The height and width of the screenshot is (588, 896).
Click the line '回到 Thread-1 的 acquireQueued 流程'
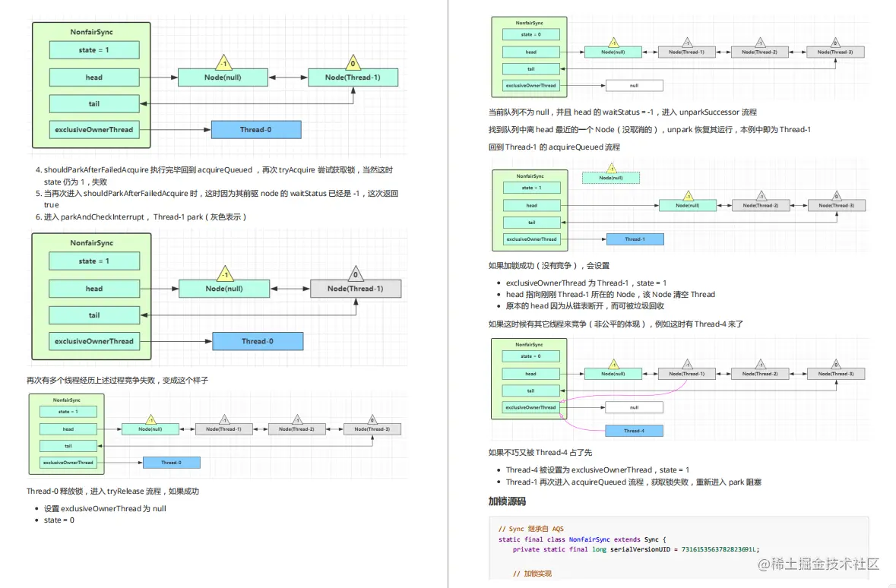554,147
